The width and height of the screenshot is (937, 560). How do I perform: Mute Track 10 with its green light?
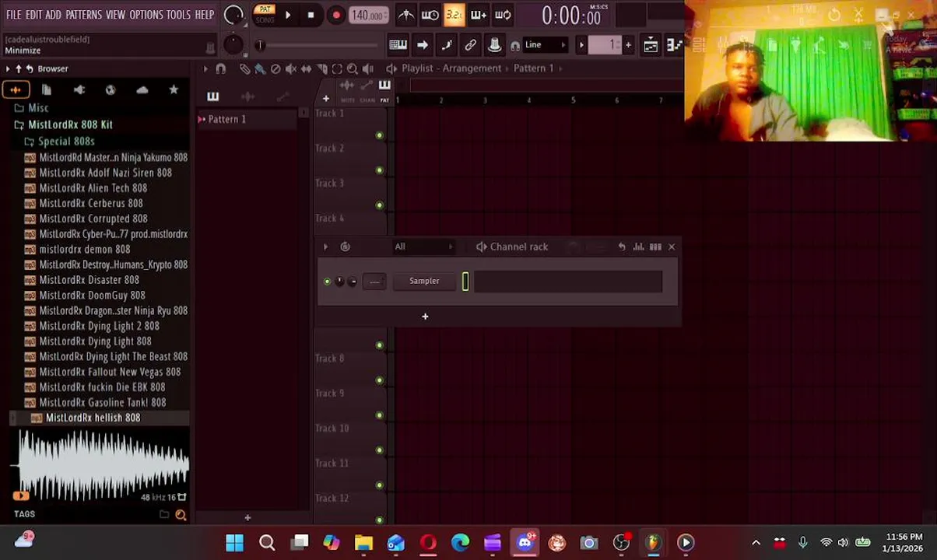pos(380,450)
